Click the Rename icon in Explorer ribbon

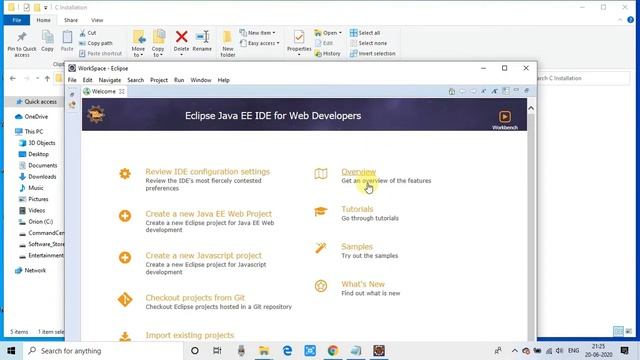pos(202,37)
